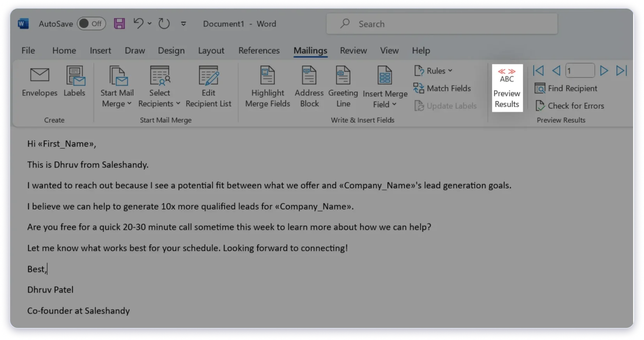Undo the last action
644x340 pixels.
click(138, 23)
